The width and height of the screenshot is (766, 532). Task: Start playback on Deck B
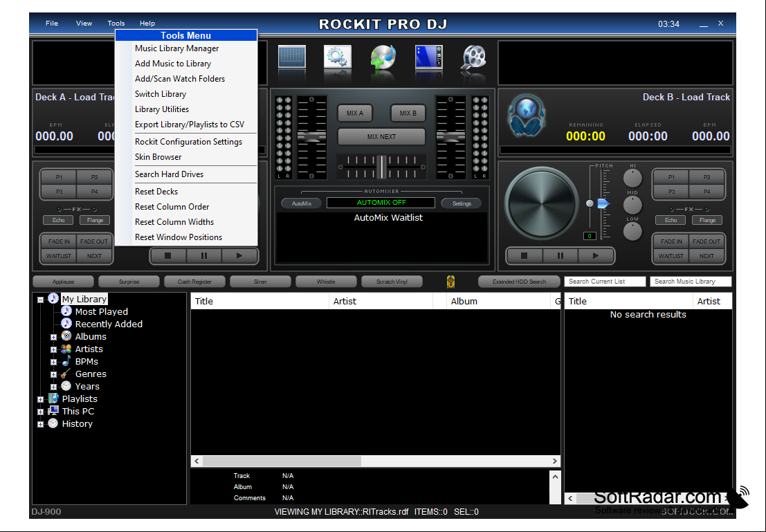596,255
